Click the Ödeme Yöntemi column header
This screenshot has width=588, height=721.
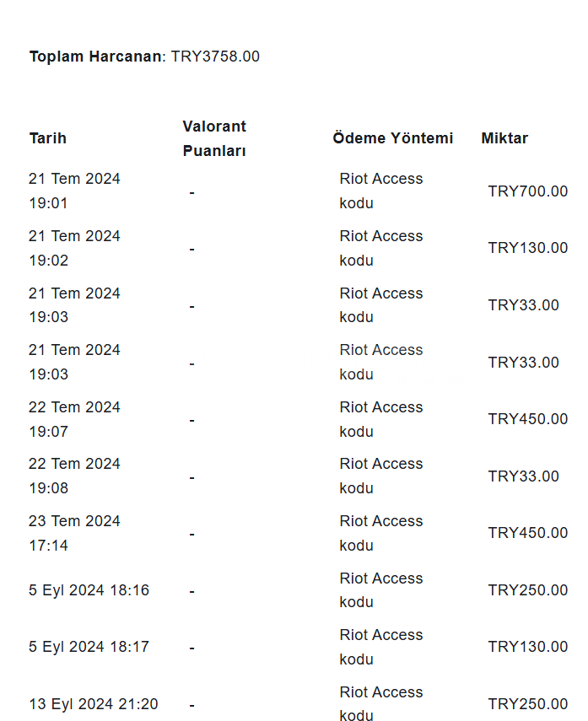pyautogui.click(x=393, y=138)
